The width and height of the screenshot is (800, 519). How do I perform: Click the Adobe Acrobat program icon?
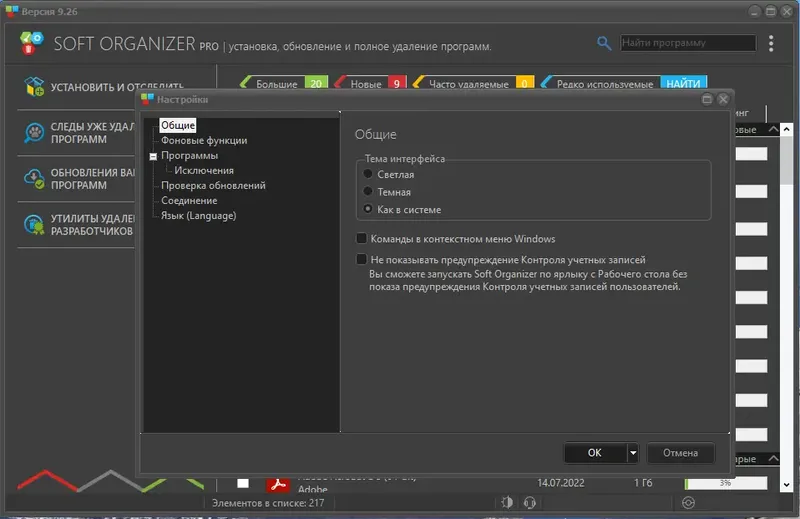pyautogui.click(x=278, y=484)
